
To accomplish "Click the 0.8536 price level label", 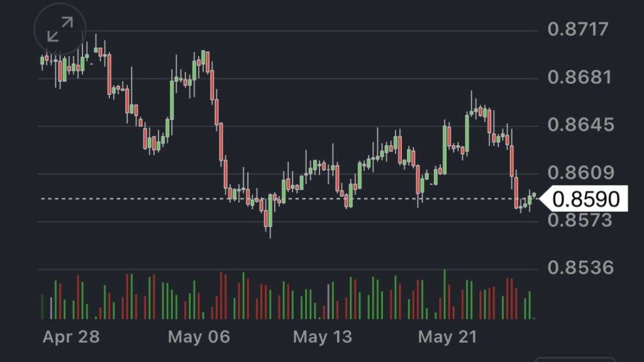I will 578,268.
